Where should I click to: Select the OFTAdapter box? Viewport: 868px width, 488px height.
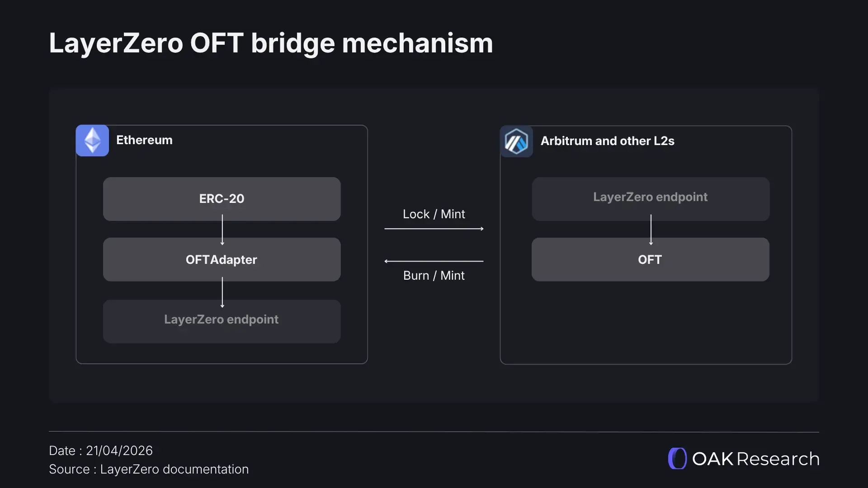pyautogui.click(x=222, y=260)
